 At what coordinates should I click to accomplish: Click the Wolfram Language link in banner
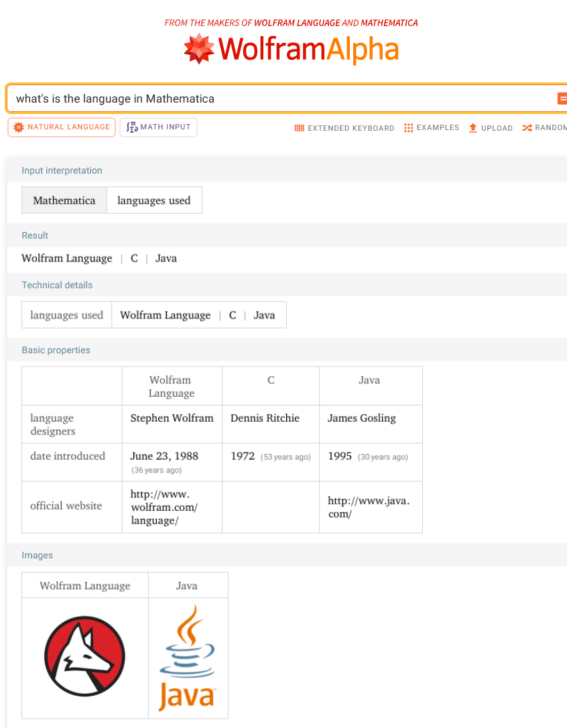[297, 23]
